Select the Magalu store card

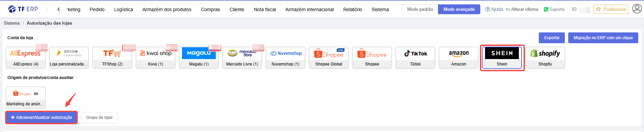[199, 58]
